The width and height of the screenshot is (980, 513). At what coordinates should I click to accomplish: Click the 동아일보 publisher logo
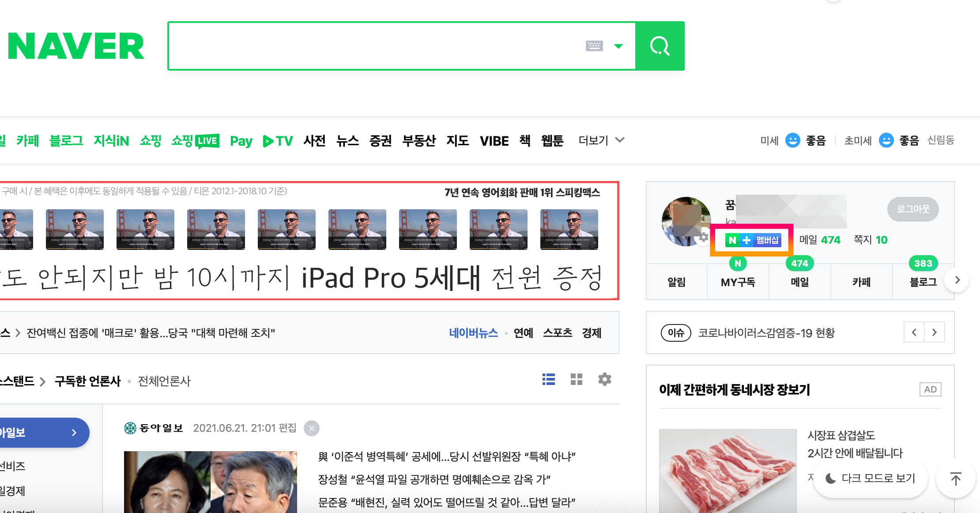click(154, 428)
